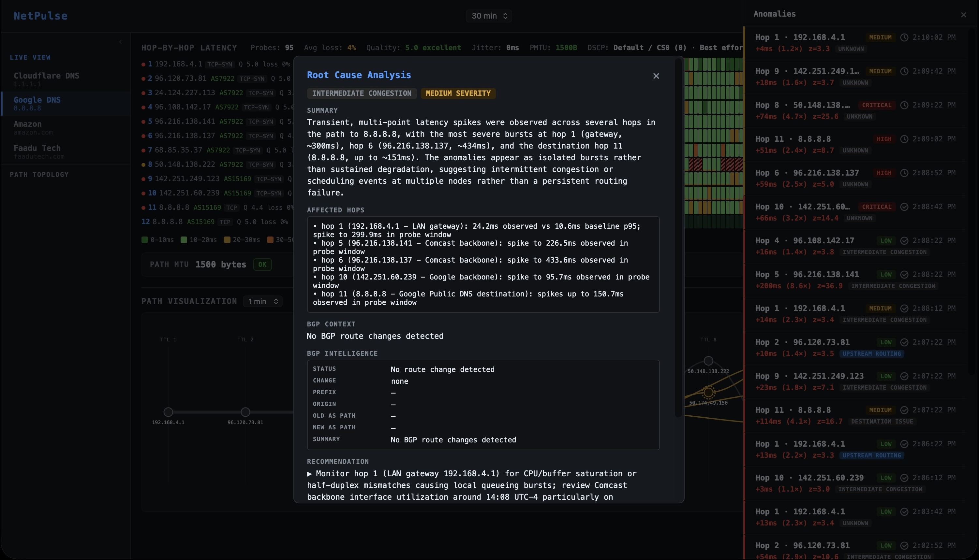Screen dimensions: 979x560
Task: Click the Path MTU OK badge
Action: coord(262,264)
